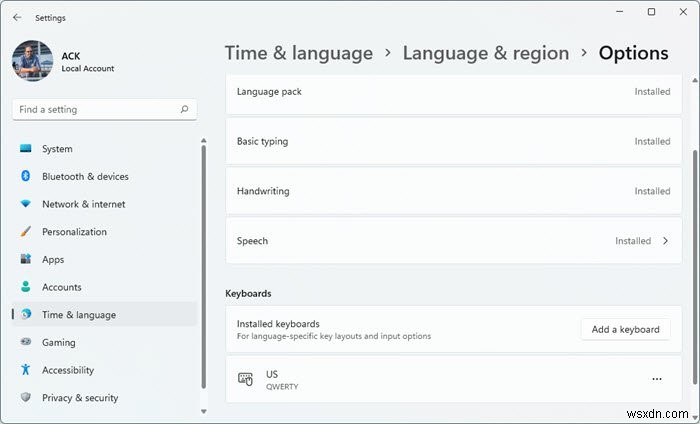The image size is (700, 424).
Task: Click the US keyboard layout icon
Action: click(246, 379)
